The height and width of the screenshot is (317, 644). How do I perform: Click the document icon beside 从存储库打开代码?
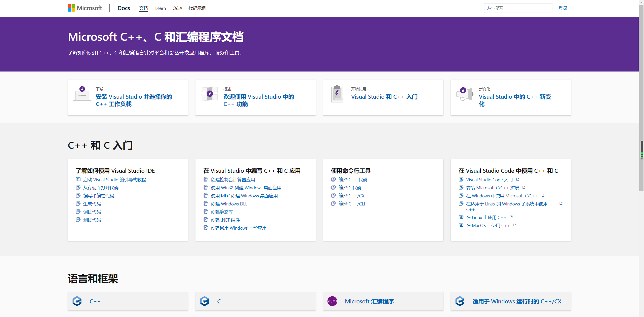point(78,187)
